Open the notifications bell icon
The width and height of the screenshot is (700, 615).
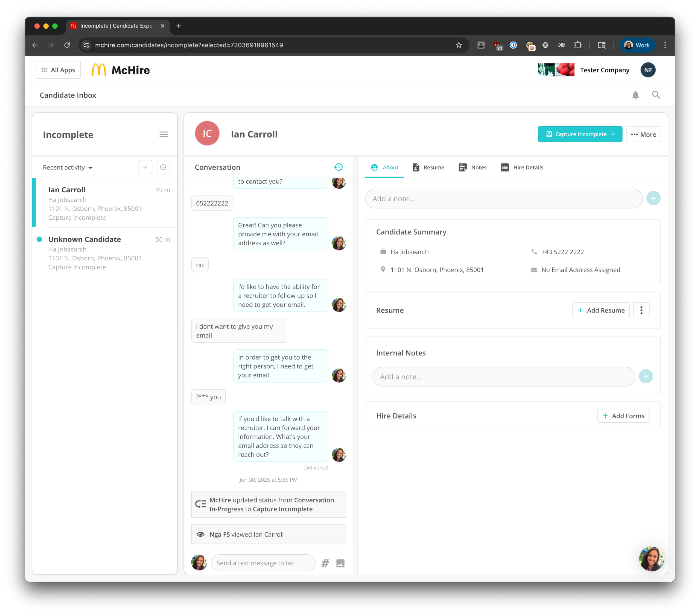pos(635,95)
